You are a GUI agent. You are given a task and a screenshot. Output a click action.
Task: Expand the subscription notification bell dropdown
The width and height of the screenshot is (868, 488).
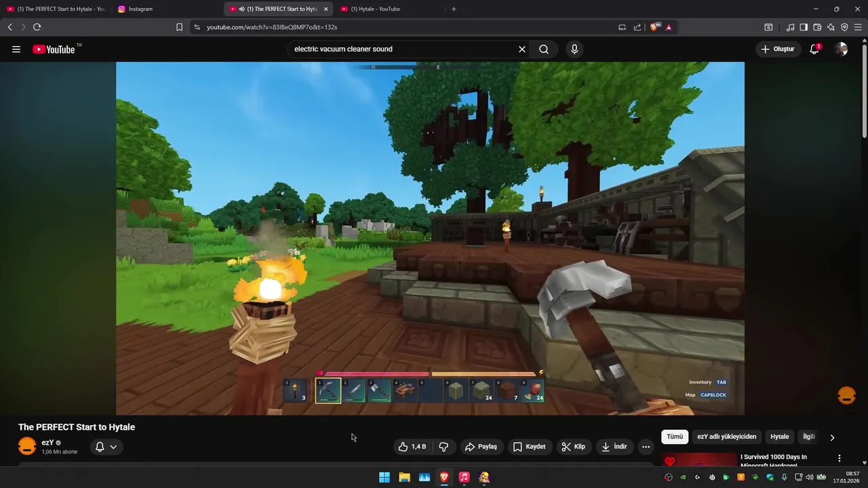pos(106,447)
